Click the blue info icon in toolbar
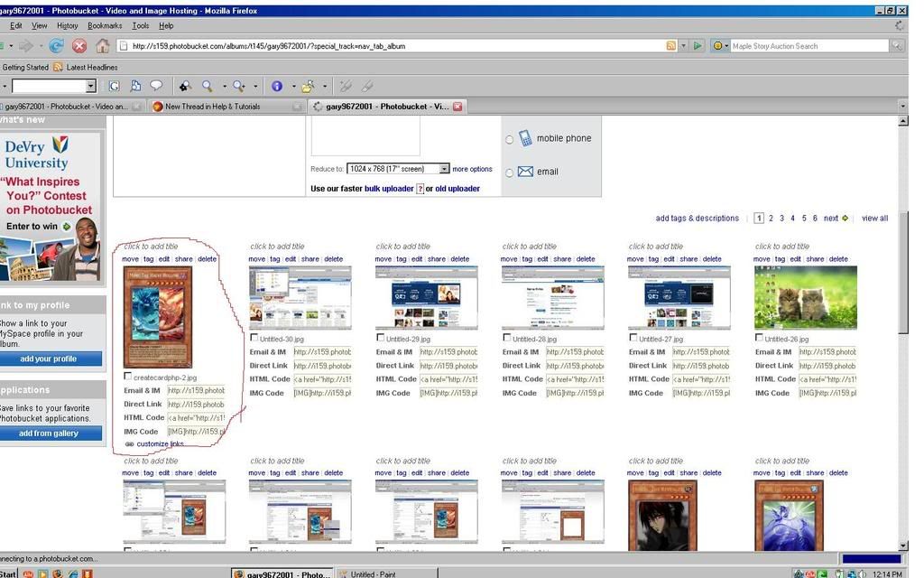This screenshot has height=578, width=924. 277,86
